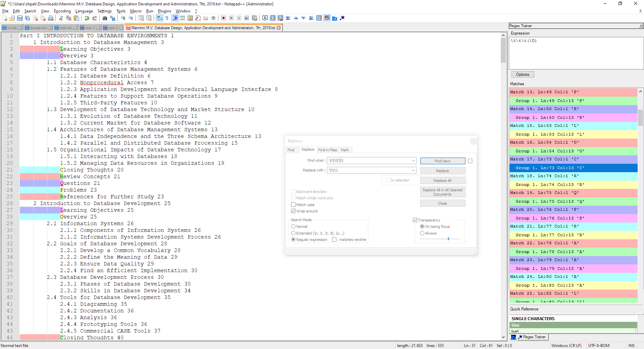Viewport: 644px width, 349px height.
Task: Open the Replace with history dropdown
Action: coord(413,170)
